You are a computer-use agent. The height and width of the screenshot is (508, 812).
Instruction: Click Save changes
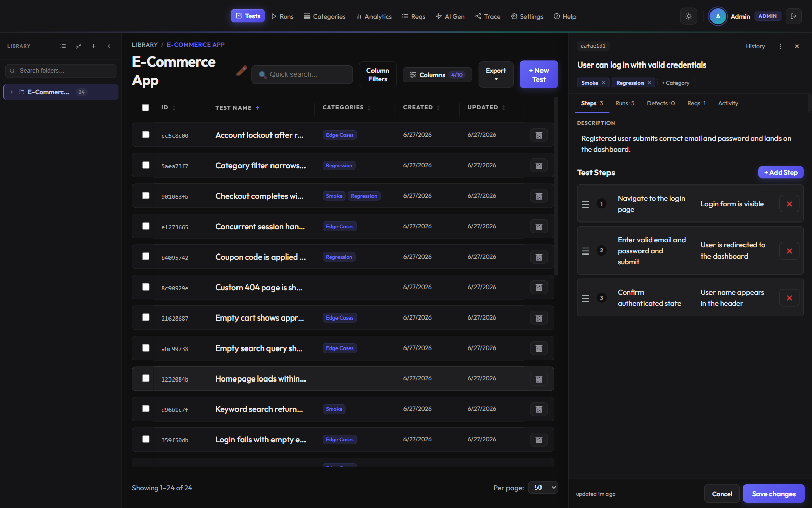[x=773, y=494]
